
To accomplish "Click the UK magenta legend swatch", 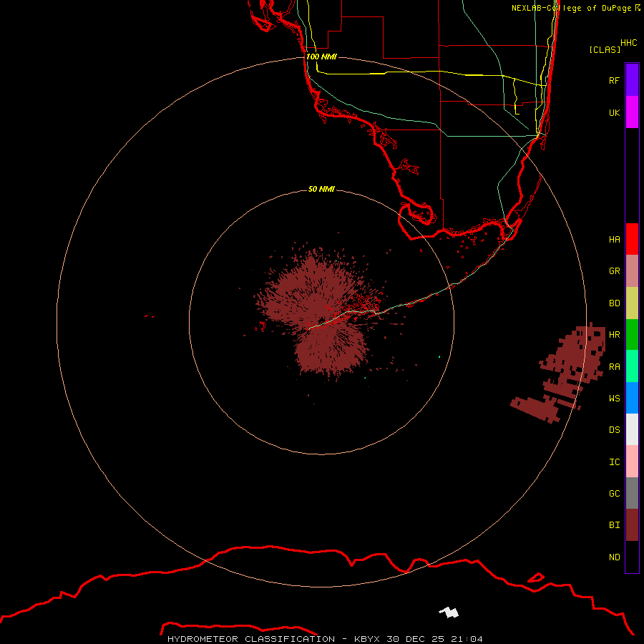I will pos(632,112).
